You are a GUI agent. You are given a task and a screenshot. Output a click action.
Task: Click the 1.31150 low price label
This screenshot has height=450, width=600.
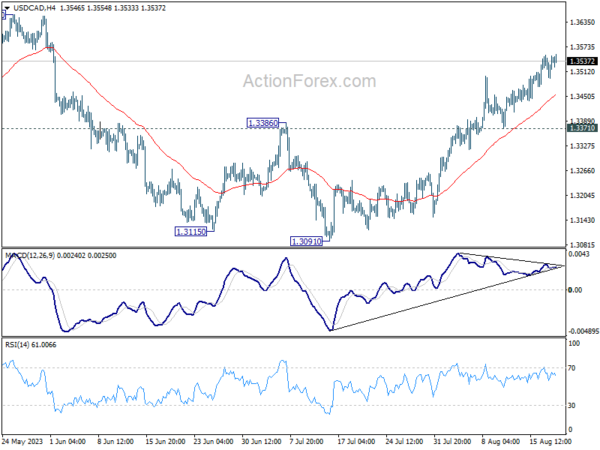(x=191, y=232)
